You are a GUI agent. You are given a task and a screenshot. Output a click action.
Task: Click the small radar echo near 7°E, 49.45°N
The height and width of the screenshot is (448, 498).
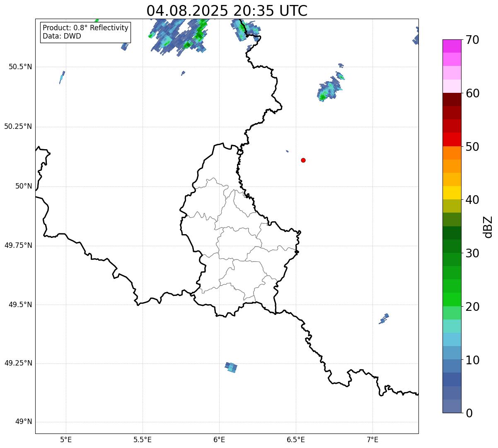tap(384, 318)
